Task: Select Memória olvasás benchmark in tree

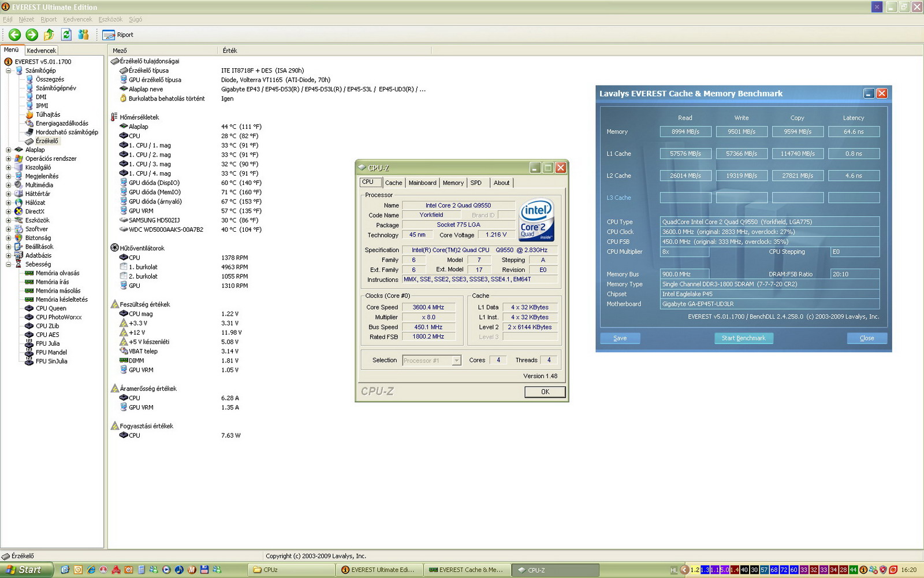Action: tap(57, 273)
